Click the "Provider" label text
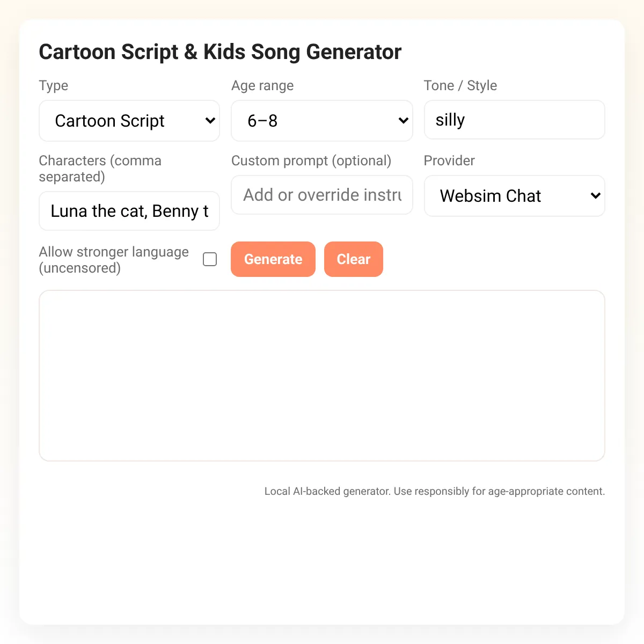The width and height of the screenshot is (644, 644). tap(449, 161)
